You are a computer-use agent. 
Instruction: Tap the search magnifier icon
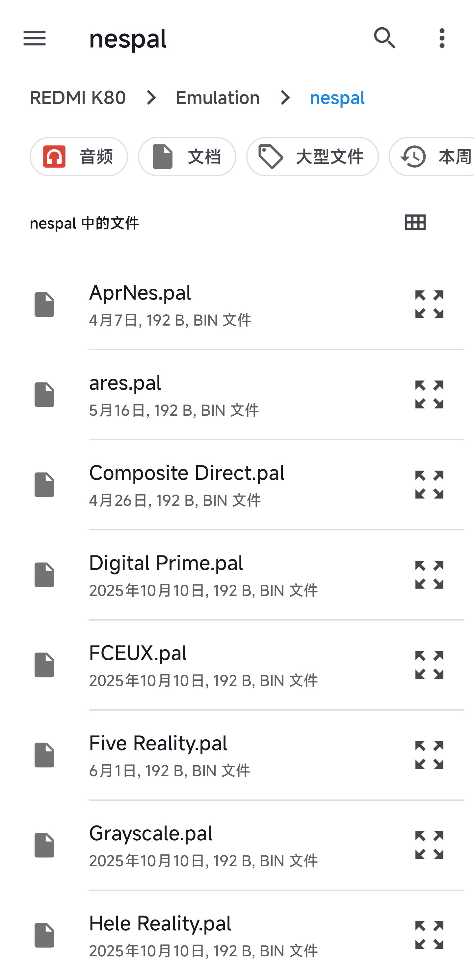coord(384,38)
